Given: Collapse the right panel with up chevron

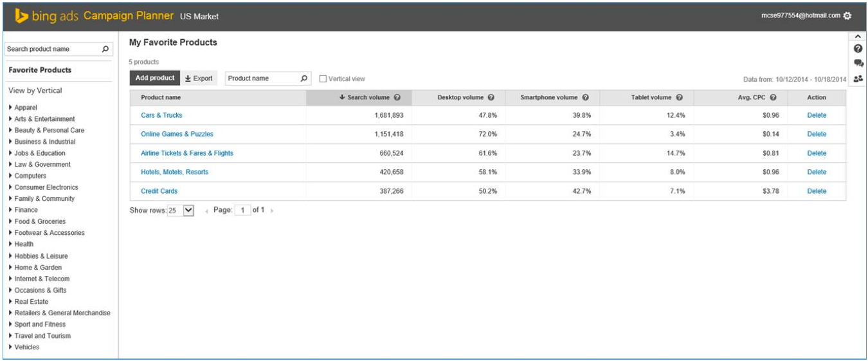Looking at the screenshot, I should point(858,36).
